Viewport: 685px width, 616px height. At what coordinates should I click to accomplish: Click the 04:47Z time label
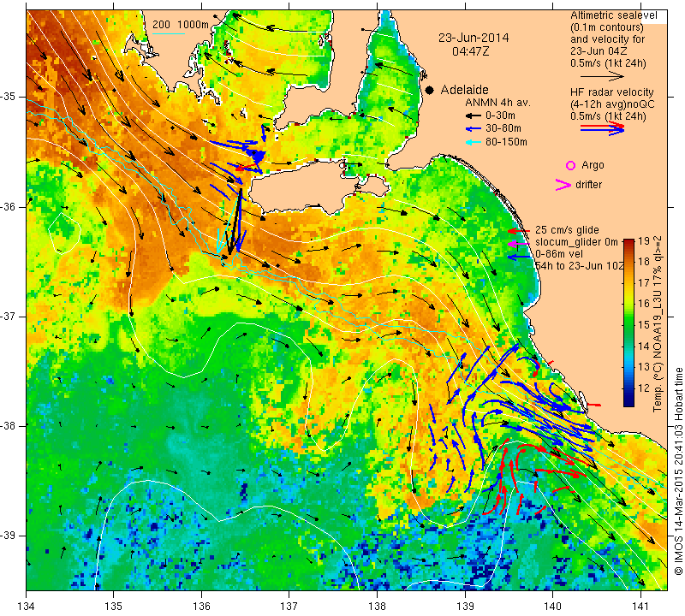tap(470, 51)
